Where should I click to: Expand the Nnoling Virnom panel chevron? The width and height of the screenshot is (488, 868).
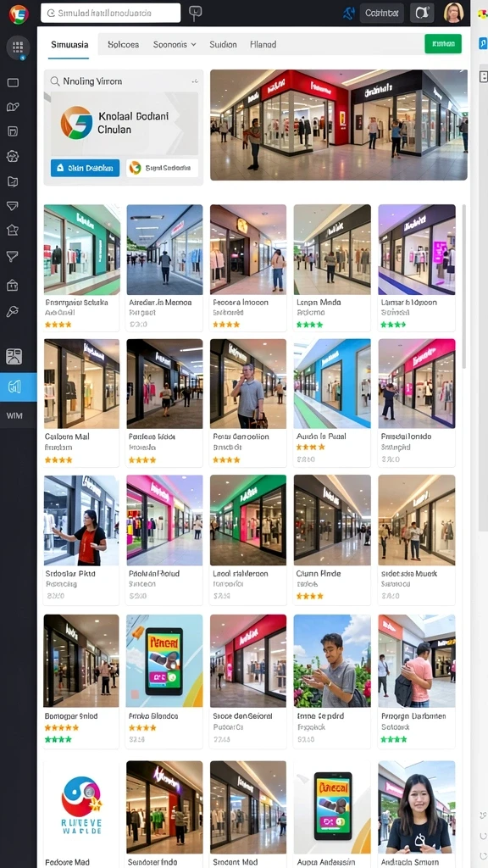point(195,81)
